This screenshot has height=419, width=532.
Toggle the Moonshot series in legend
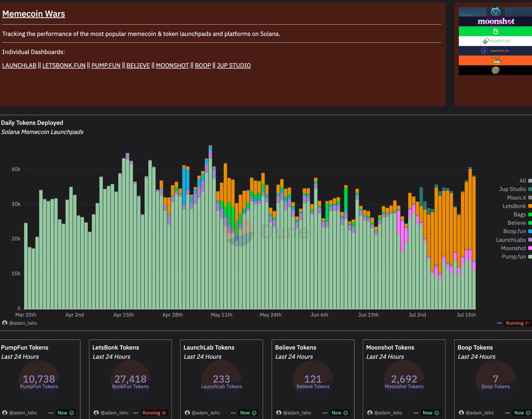516,248
